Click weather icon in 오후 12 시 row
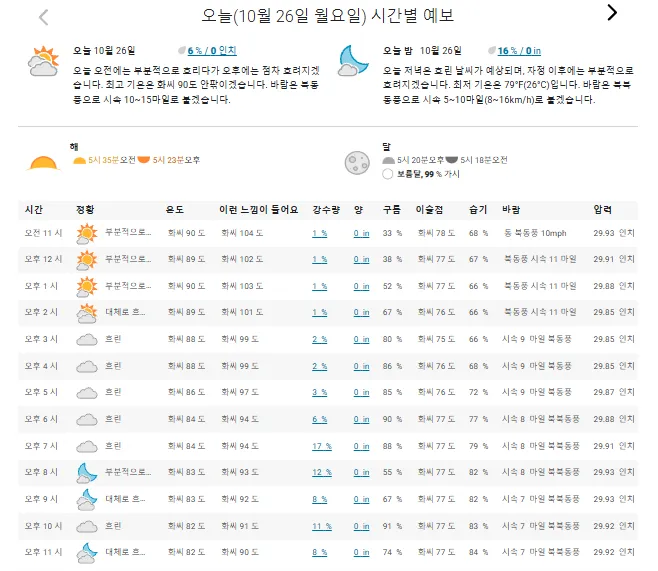The height and width of the screenshot is (571, 658). tap(87, 260)
